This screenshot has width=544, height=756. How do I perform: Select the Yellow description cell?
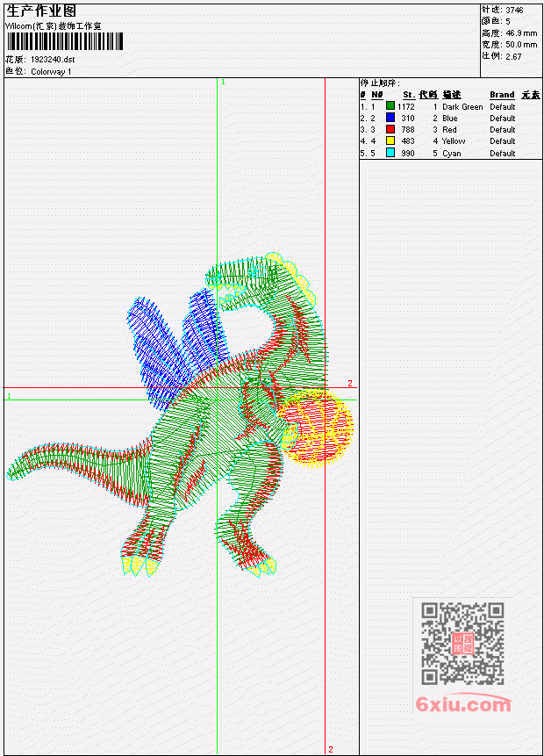454,141
